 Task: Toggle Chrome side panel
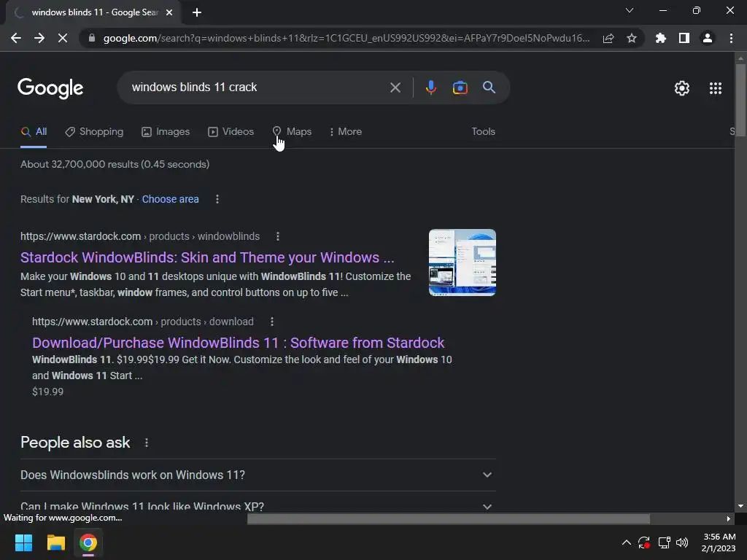(x=684, y=38)
